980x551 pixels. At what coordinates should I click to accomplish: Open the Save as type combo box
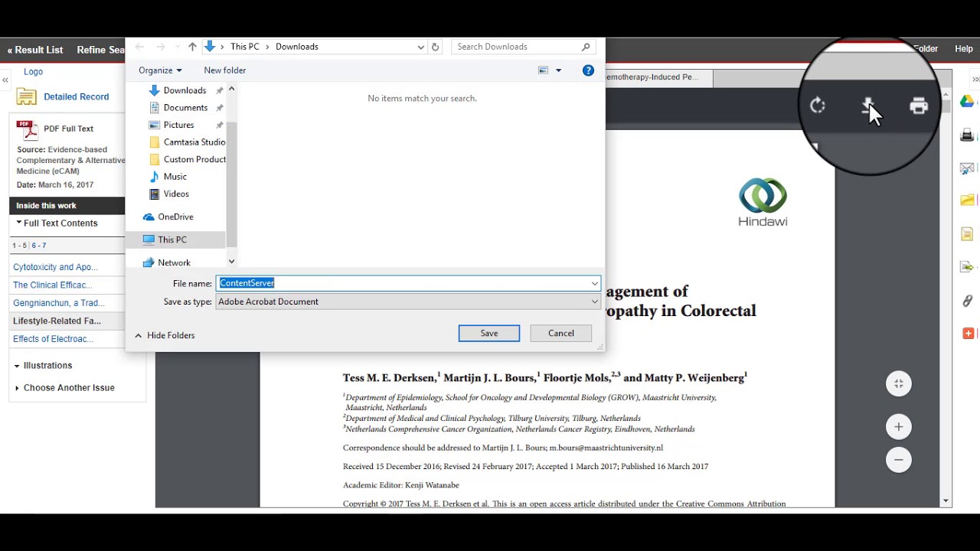(408, 302)
